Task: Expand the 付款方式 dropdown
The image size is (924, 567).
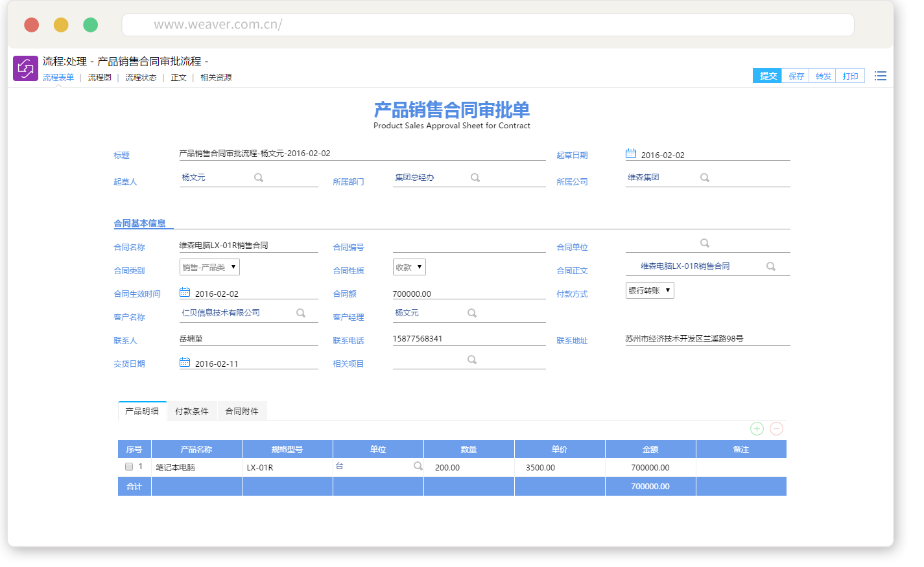Action: [x=650, y=291]
